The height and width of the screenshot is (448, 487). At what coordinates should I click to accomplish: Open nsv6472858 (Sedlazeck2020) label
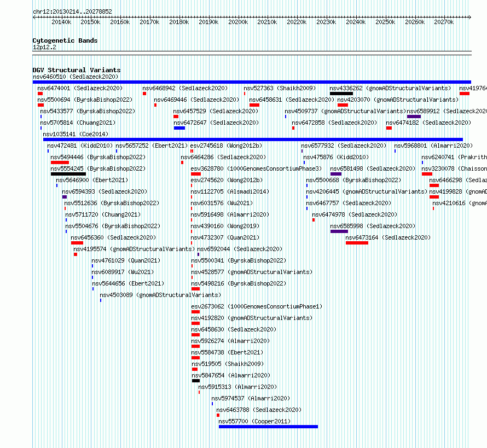click(334, 123)
